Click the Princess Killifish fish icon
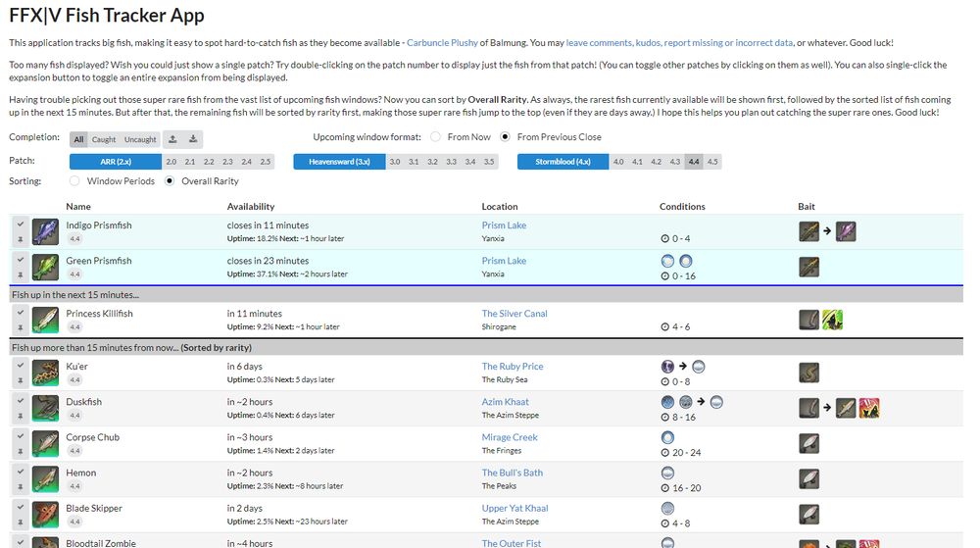 tap(46, 320)
